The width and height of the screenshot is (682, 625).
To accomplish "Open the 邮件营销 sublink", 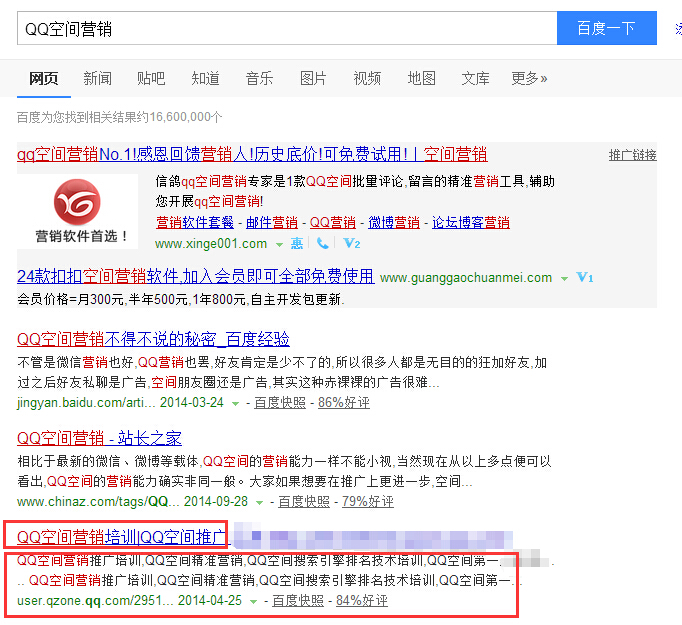I will (272, 223).
